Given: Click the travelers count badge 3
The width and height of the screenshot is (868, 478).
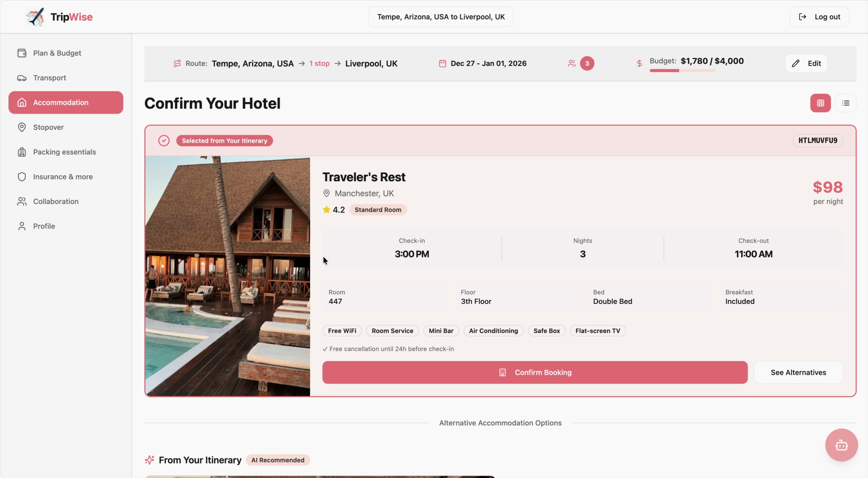Looking at the screenshot, I should coord(587,63).
